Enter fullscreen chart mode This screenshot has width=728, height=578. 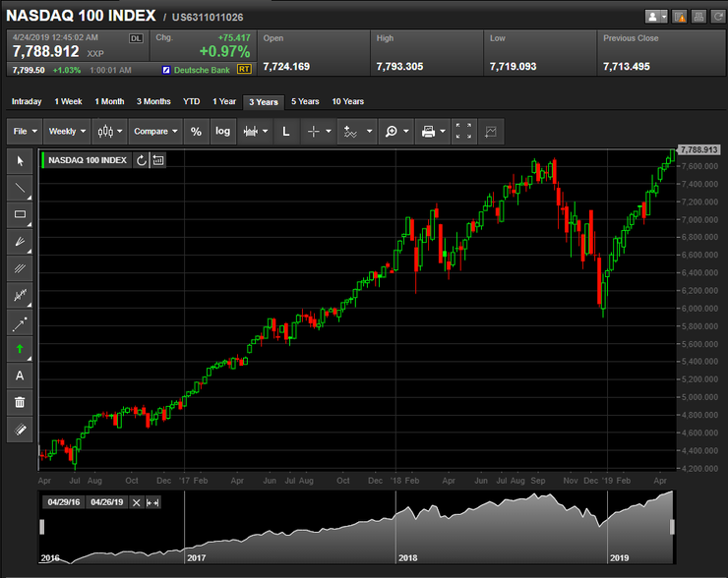coord(463,132)
